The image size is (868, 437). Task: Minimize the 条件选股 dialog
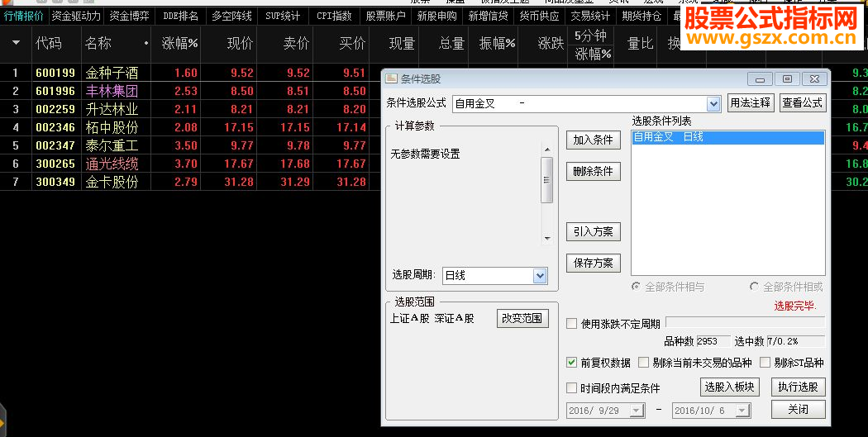pos(760,79)
